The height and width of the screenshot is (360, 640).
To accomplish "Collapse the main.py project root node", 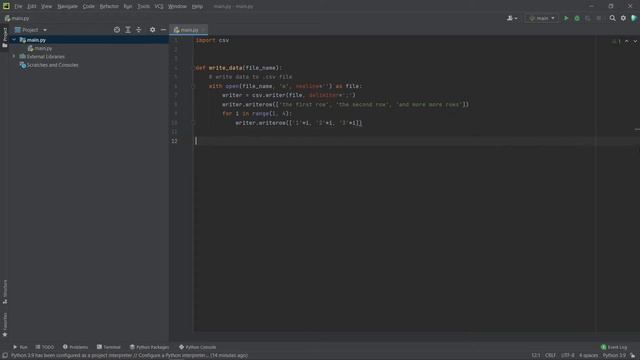I will point(14,40).
